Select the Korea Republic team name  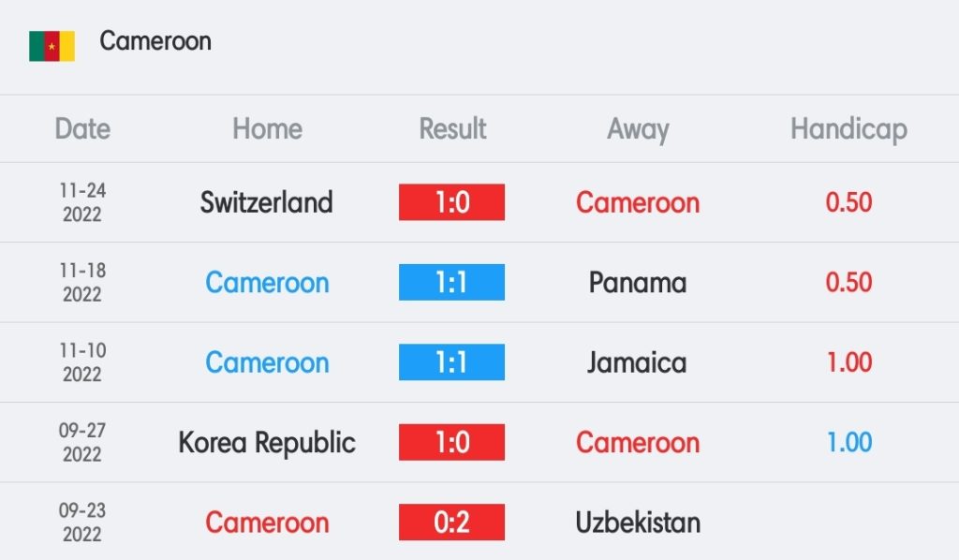point(267,443)
